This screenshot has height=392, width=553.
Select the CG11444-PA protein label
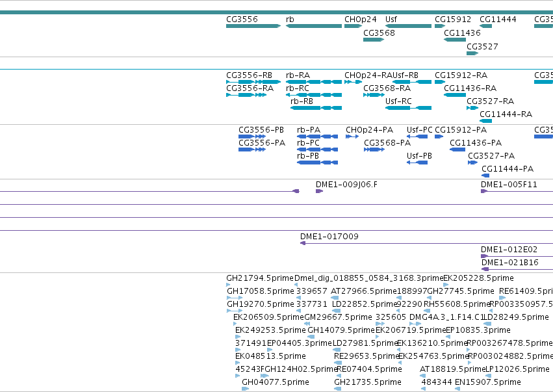point(508,169)
